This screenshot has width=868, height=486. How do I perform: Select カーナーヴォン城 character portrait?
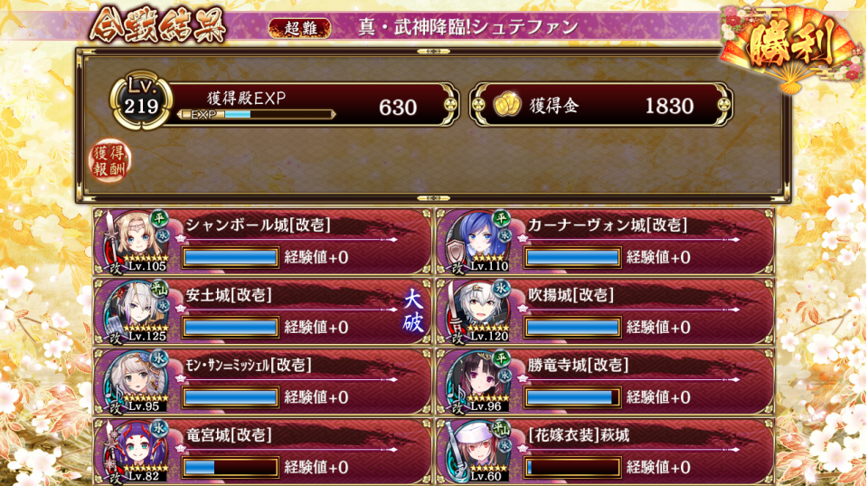tap(478, 242)
